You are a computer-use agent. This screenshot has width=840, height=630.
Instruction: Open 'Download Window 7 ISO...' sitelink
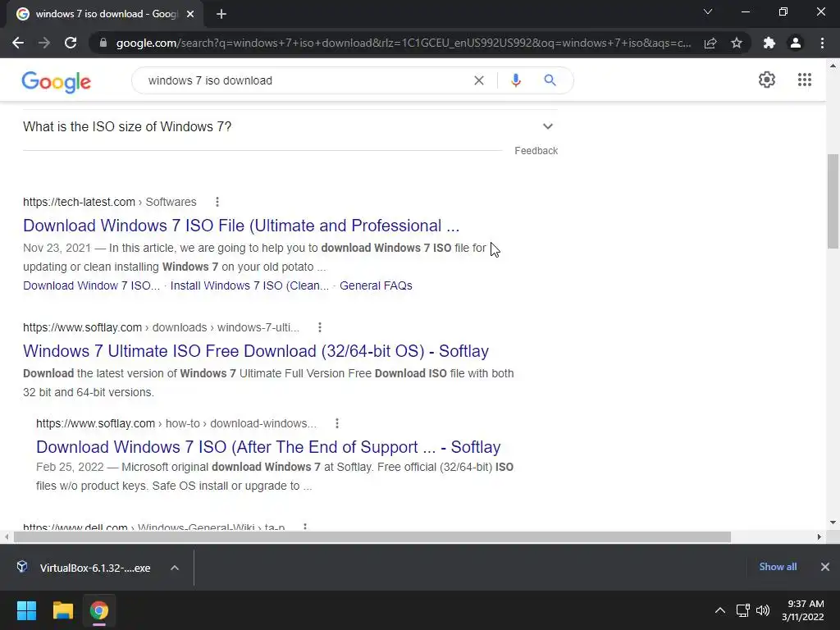[92, 285]
